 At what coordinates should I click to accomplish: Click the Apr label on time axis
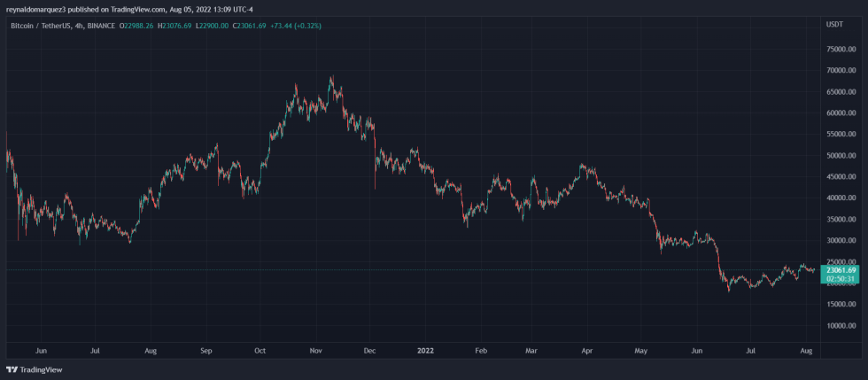(x=585, y=350)
